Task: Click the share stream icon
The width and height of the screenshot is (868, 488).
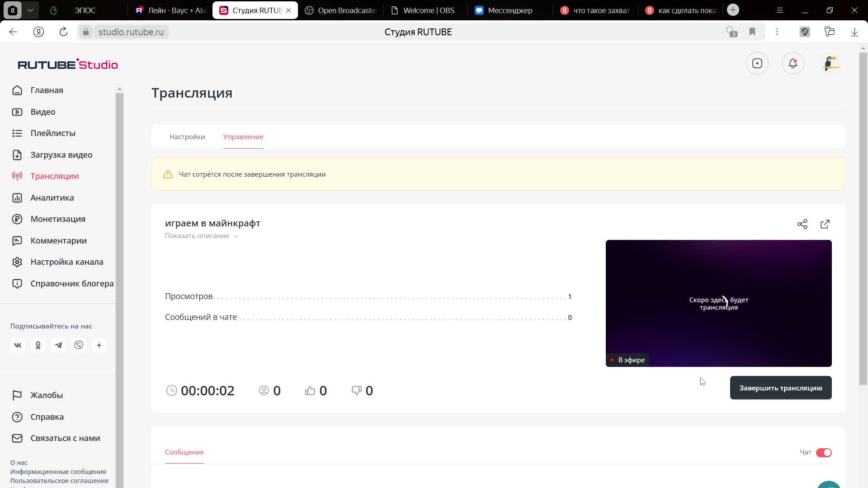Action: tap(802, 224)
